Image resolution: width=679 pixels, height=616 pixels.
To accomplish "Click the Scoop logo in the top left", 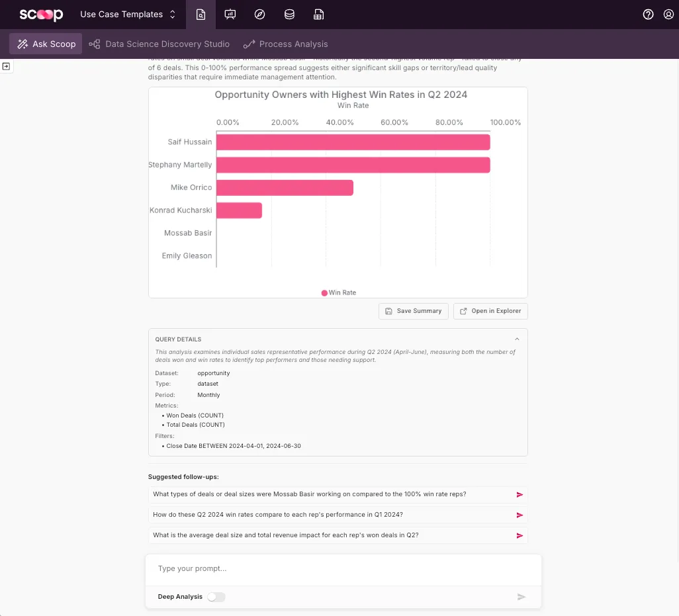I will (40, 14).
